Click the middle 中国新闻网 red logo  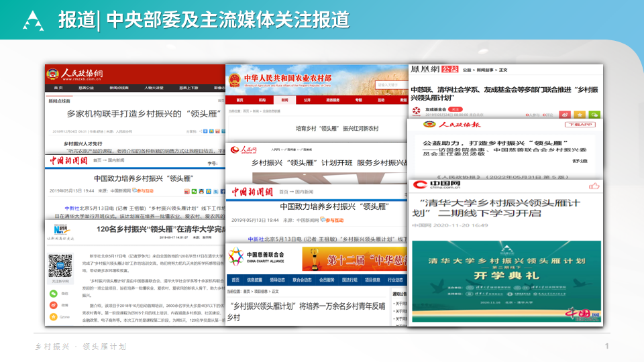pyautogui.click(x=252, y=192)
